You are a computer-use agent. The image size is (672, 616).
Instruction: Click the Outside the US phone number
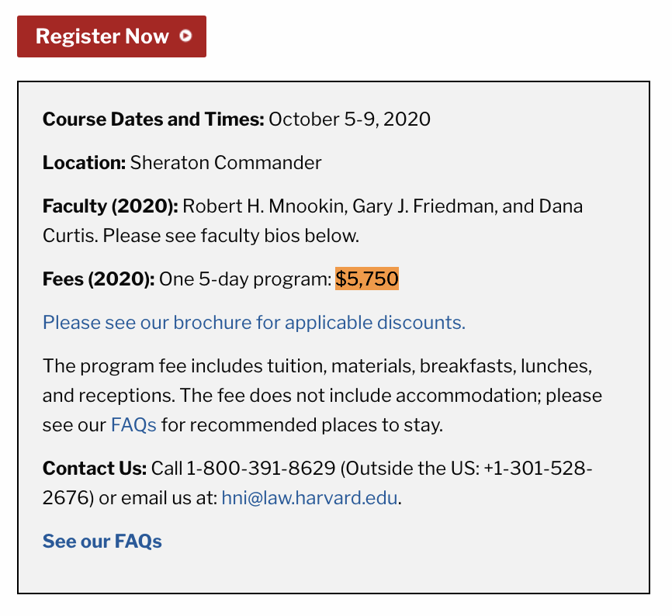pos(538,469)
